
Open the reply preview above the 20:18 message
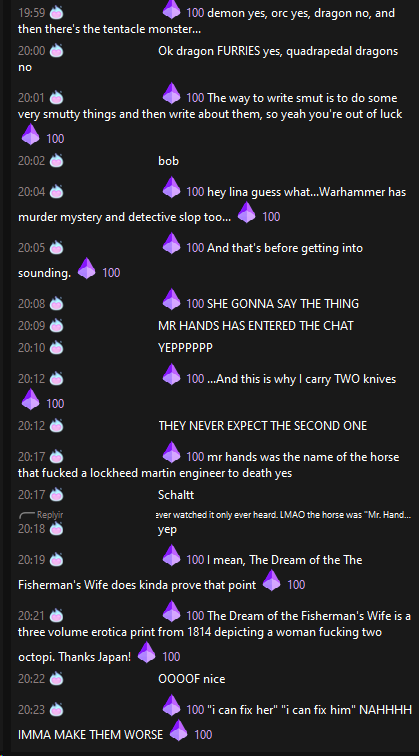click(x=215, y=515)
